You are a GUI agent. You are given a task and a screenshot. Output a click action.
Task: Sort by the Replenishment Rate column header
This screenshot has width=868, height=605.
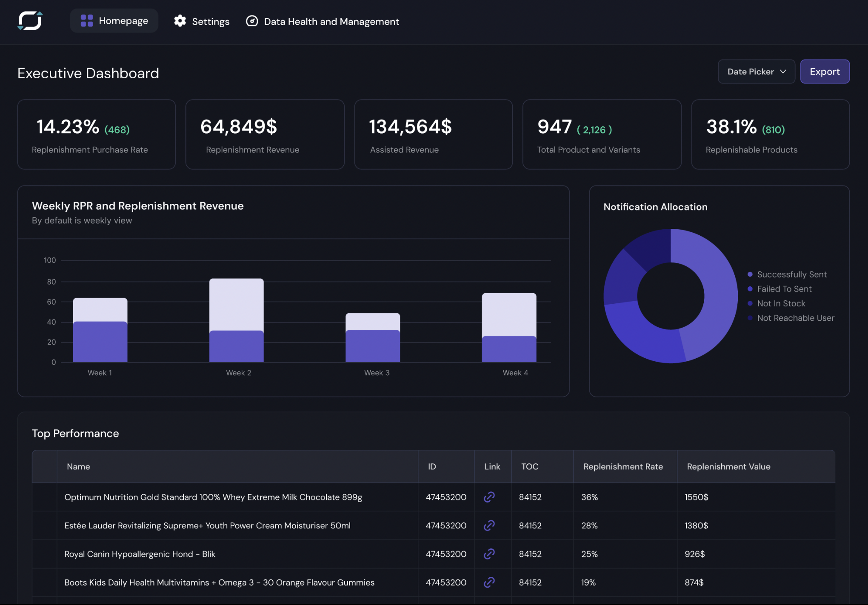click(623, 467)
